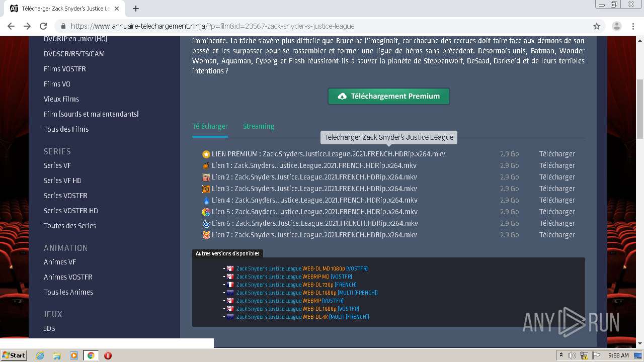The width and height of the screenshot is (644, 362).
Task: Open DVDSCR/R5/TS/CAM sidebar category
Action: [74, 54]
